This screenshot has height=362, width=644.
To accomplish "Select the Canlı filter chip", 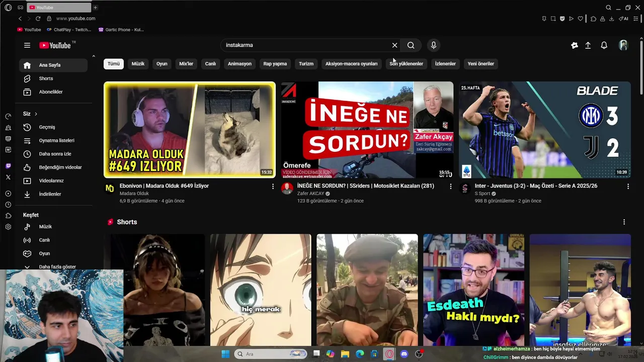I will tap(210, 64).
